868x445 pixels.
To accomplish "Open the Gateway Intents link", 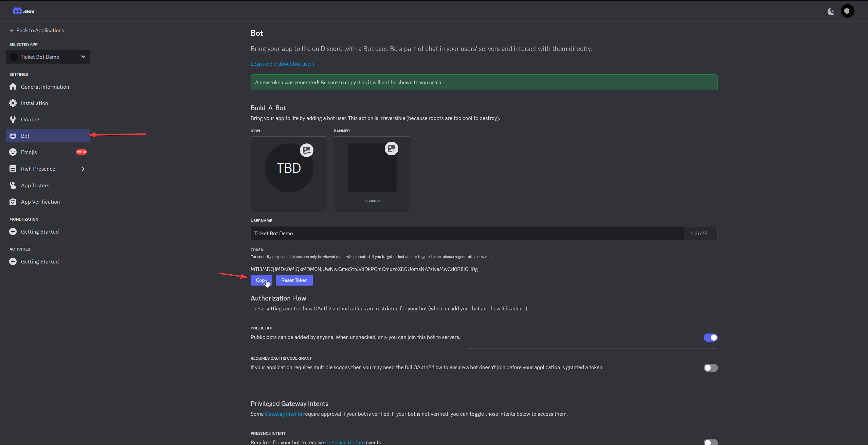I will [283, 414].
